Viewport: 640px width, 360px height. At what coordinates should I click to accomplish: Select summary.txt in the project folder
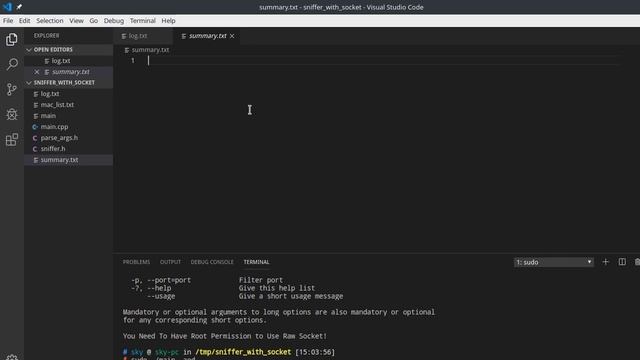tap(69, 160)
